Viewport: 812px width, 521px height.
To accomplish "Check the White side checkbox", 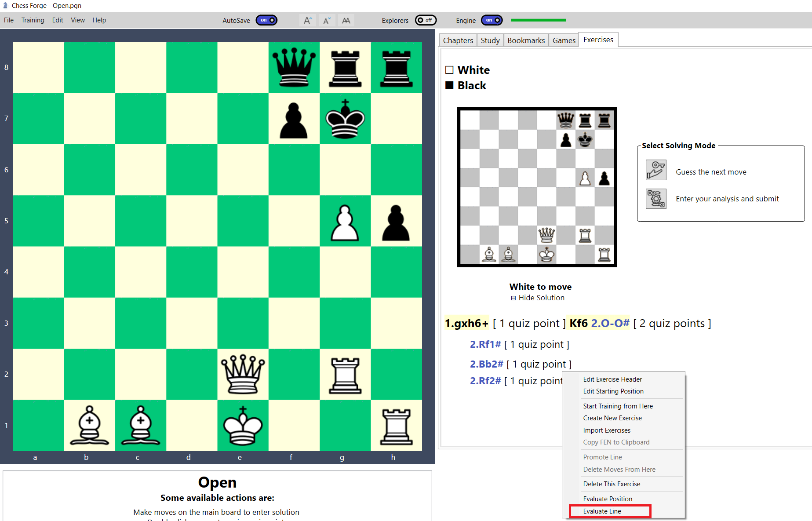I will coord(449,69).
